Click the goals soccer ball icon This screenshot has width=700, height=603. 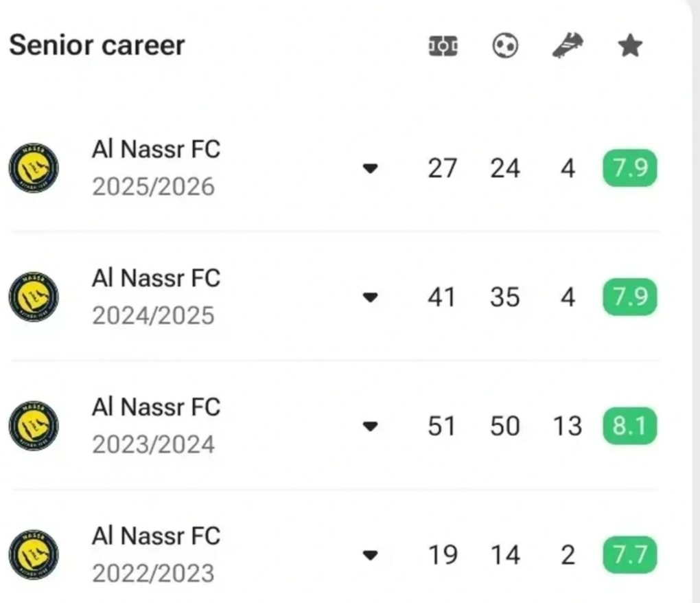[505, 47]
